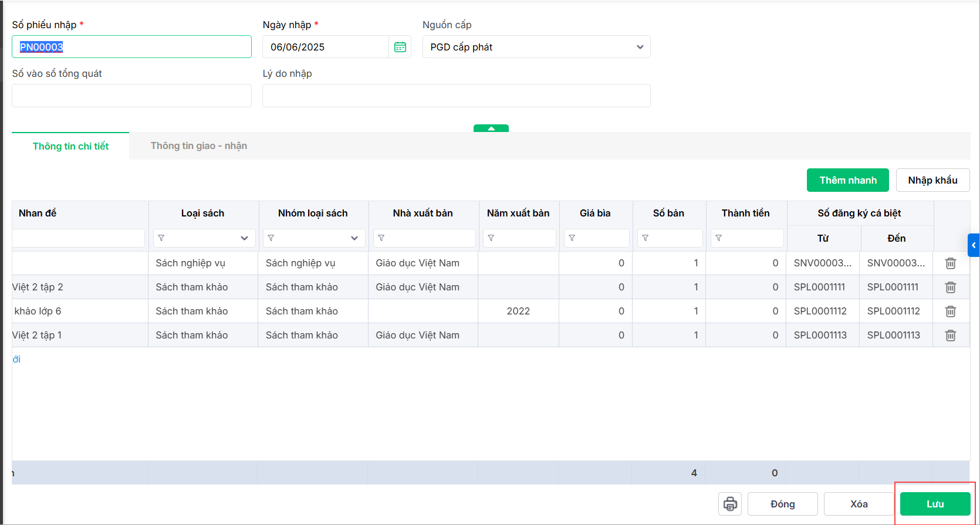
Task: Click the Lý do nhập input field
Action: pyautogui.click(x=456, y=96)
